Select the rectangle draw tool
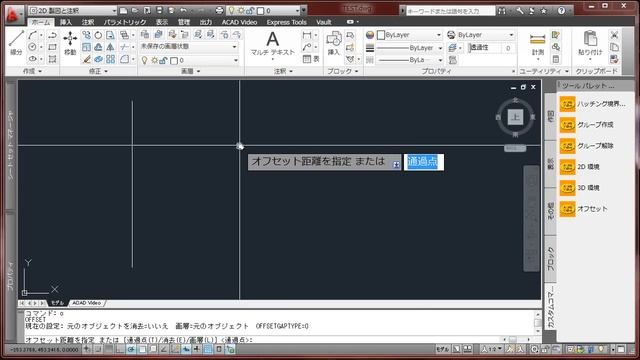640x360 pixels. [52, 47]
